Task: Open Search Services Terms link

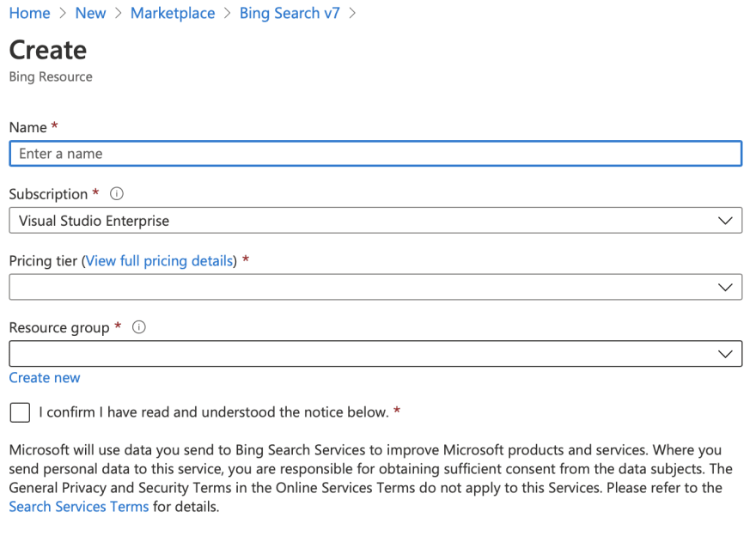Action: 79,507
